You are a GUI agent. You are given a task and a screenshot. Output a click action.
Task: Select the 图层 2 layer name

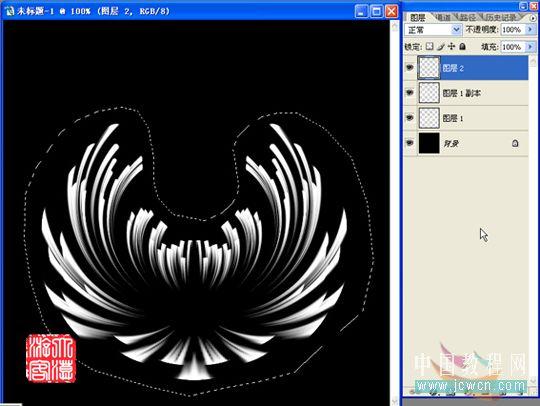(x=453, y=68)
